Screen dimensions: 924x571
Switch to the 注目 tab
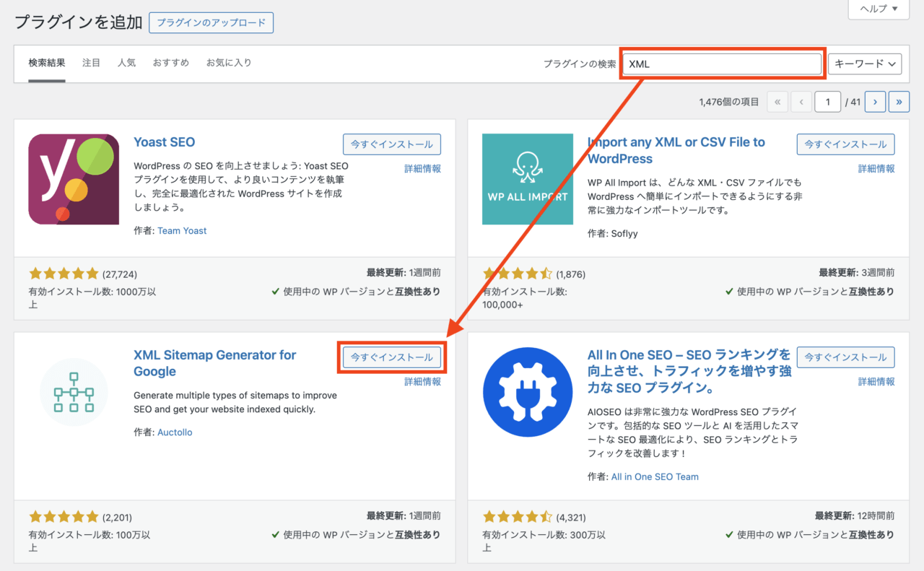pos(92,63)
